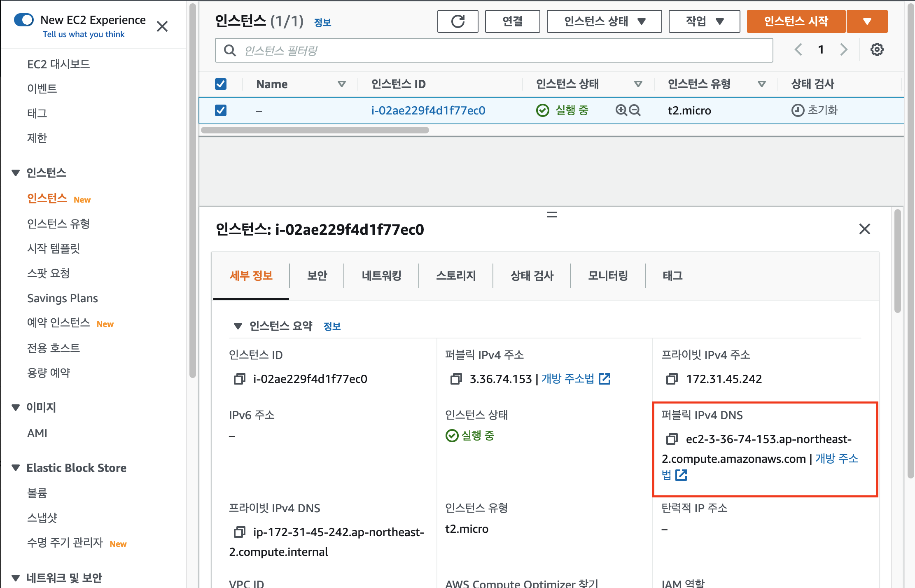Click zoom-in filter icon beside running status

click(x=621, y=110)
